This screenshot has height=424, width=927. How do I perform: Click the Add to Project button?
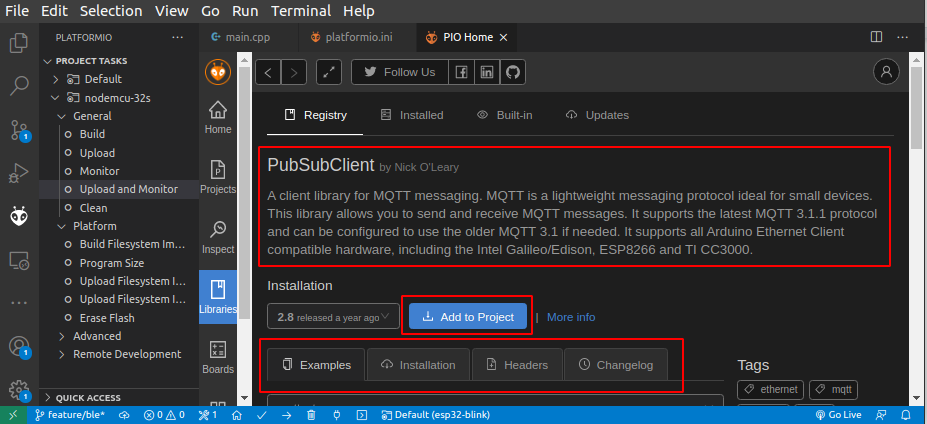tap(468, 317)
